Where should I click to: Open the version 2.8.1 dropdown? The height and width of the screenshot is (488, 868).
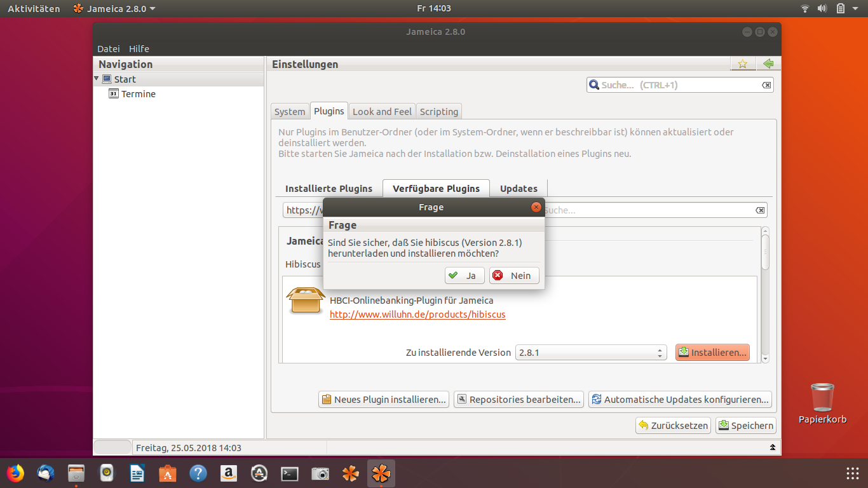(591, 352)
